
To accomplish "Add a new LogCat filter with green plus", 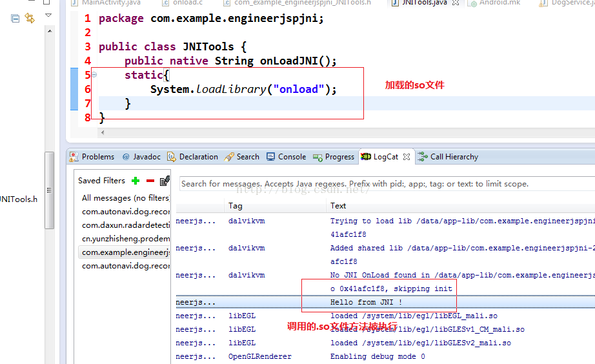I will (x=136, y=181).
